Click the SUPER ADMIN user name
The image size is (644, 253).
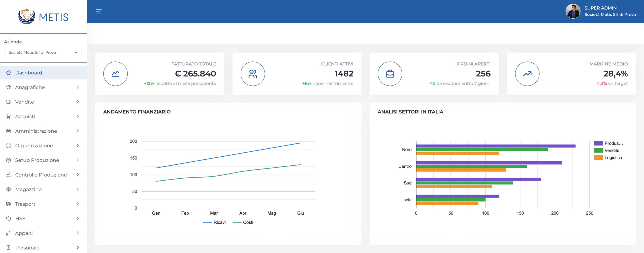(x=600, y=8)
